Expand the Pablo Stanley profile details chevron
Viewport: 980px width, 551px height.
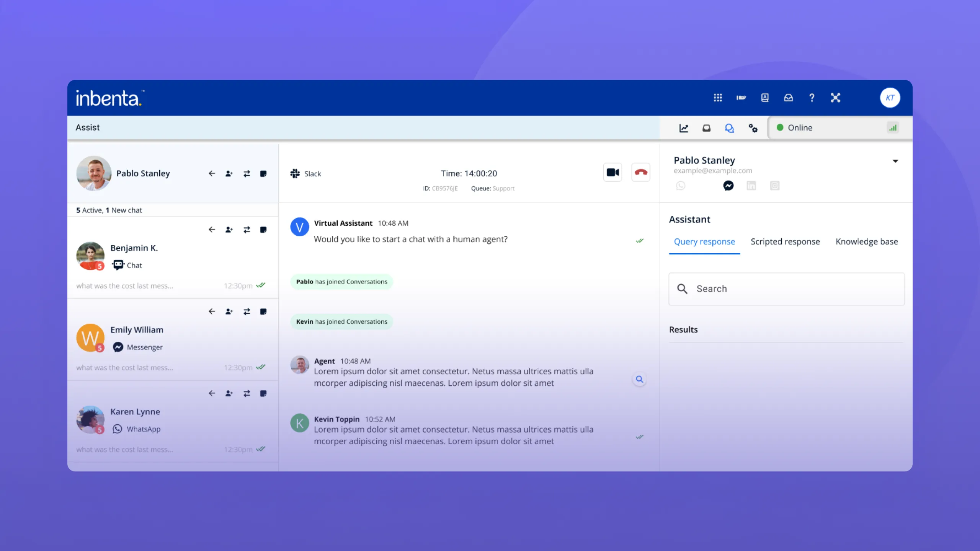point(896,161)
